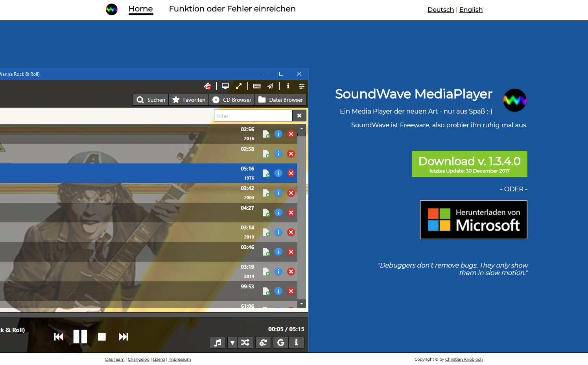Show info for the 03:14 track

[x=278, y=232]
